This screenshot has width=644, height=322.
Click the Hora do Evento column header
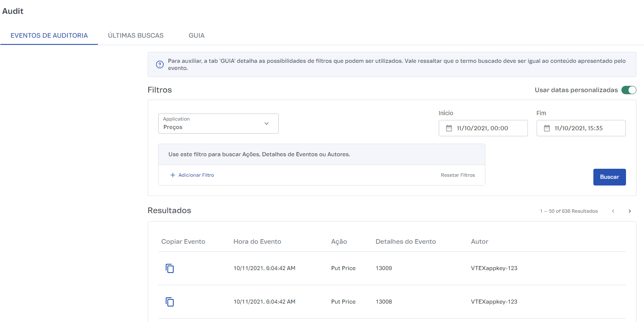(x=257, y=242)
